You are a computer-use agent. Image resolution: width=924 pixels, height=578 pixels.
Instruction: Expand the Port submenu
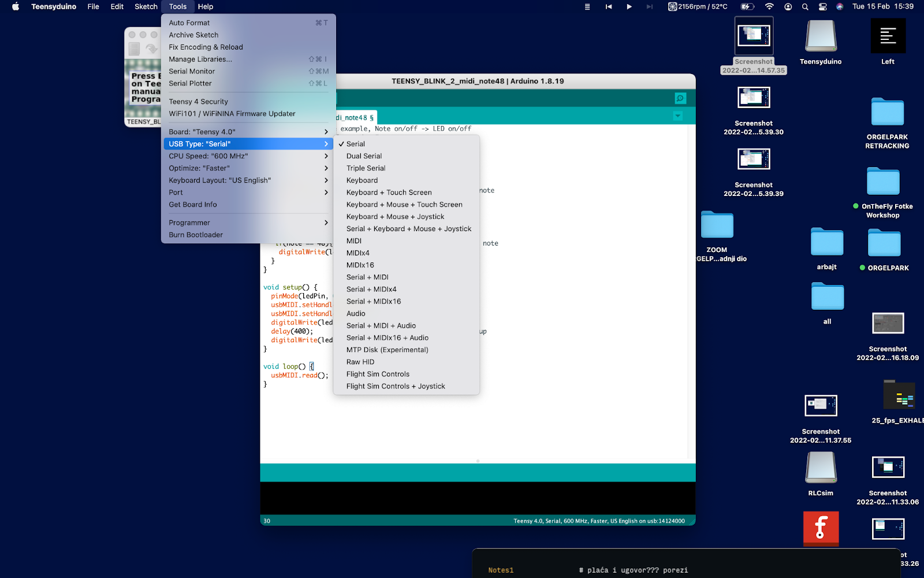(175, 192)
